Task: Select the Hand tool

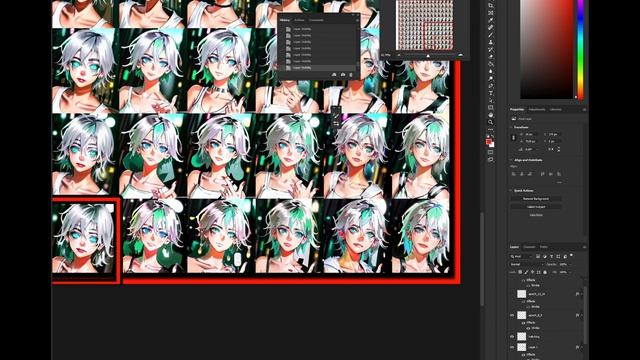Action: tap(491, 115)
